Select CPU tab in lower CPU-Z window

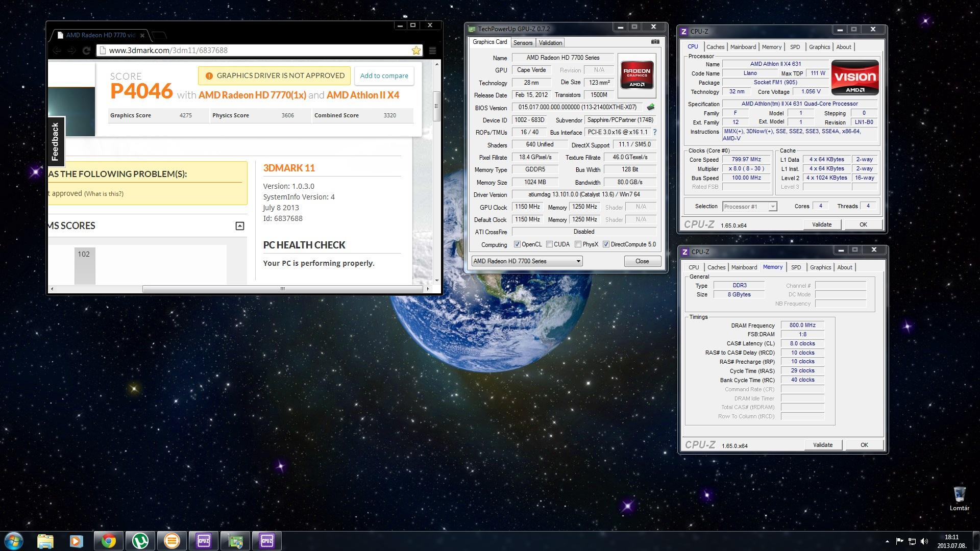pos(694,267)
